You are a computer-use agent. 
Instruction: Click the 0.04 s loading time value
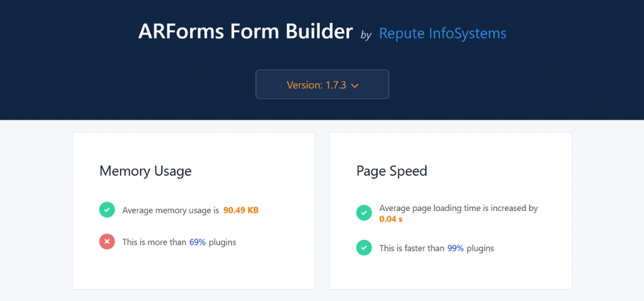(x=391, y=219)
